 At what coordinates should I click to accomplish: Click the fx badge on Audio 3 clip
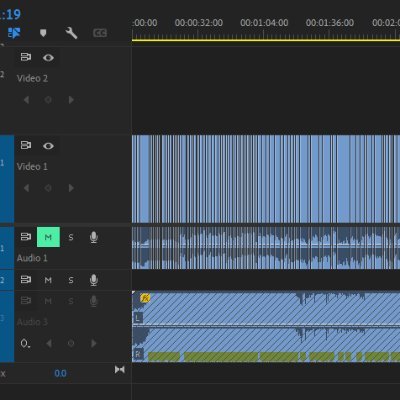145,298
